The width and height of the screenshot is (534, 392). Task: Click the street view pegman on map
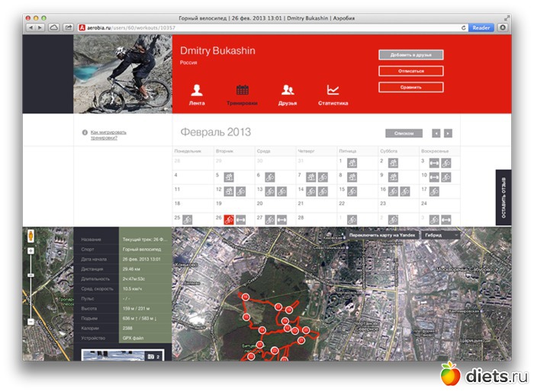coord(31,236)
